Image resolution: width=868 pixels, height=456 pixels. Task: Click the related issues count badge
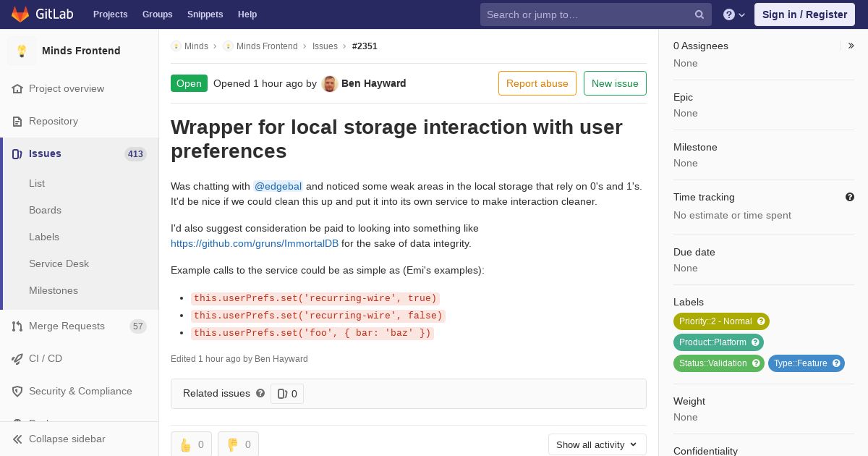(x=287, y=394)
